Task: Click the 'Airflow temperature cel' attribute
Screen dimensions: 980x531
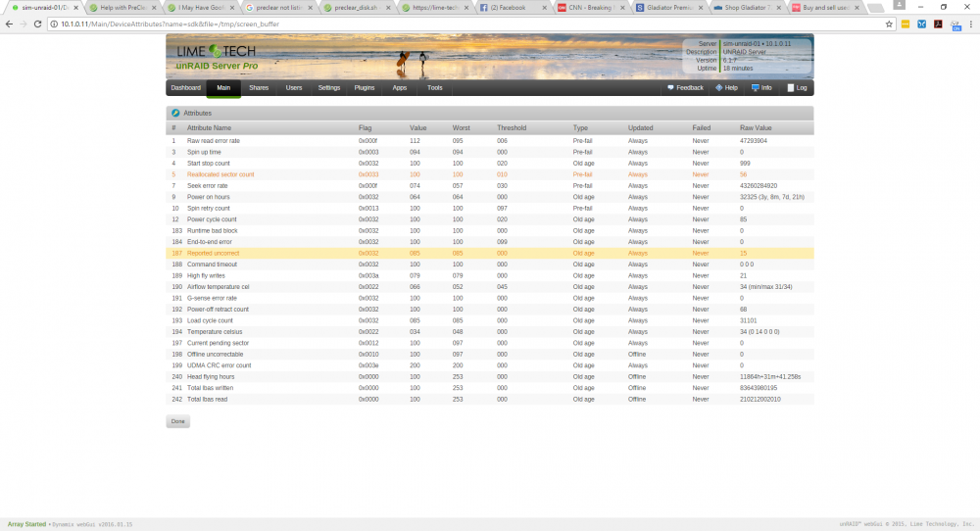Action: (x=219, y=287)
